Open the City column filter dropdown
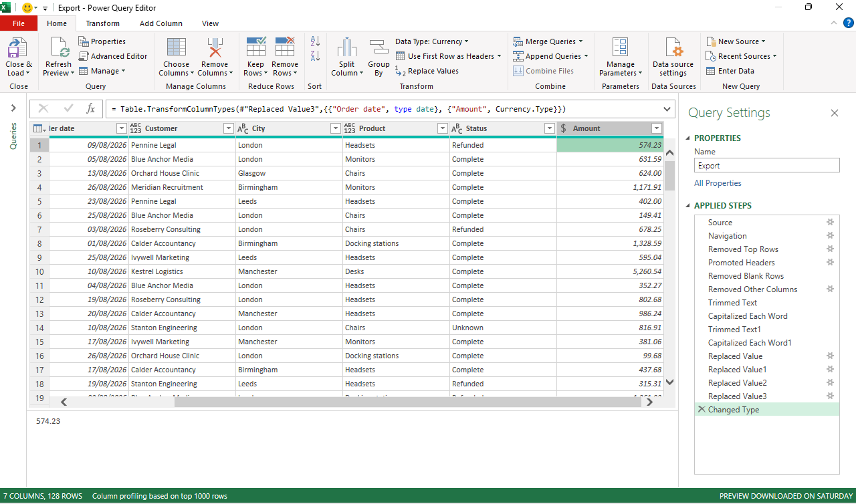The width and height of the screenshot is (856, 504). pos(336,128)
